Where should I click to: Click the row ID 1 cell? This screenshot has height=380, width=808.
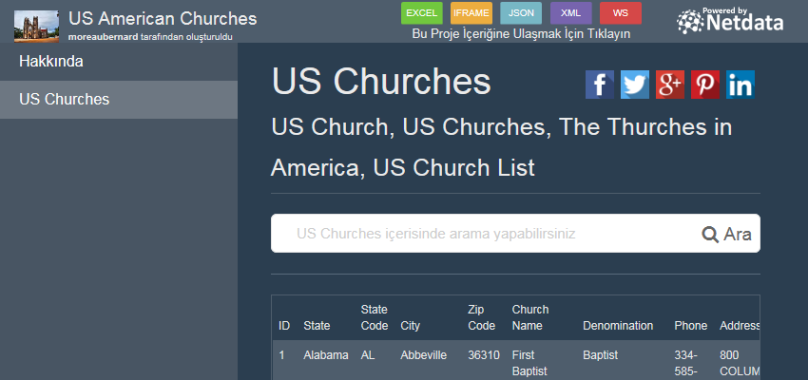pyautogui.click(x=281, y=355)
